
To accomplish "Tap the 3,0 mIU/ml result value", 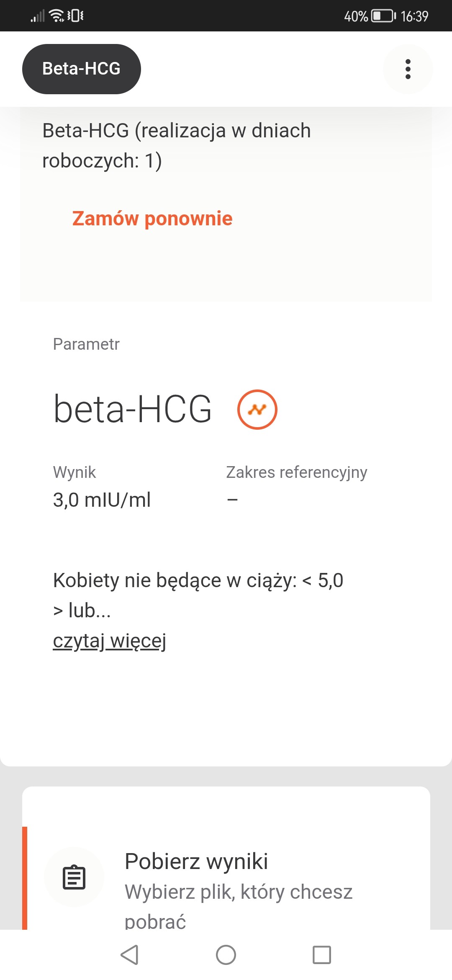I will pos(102,500).
